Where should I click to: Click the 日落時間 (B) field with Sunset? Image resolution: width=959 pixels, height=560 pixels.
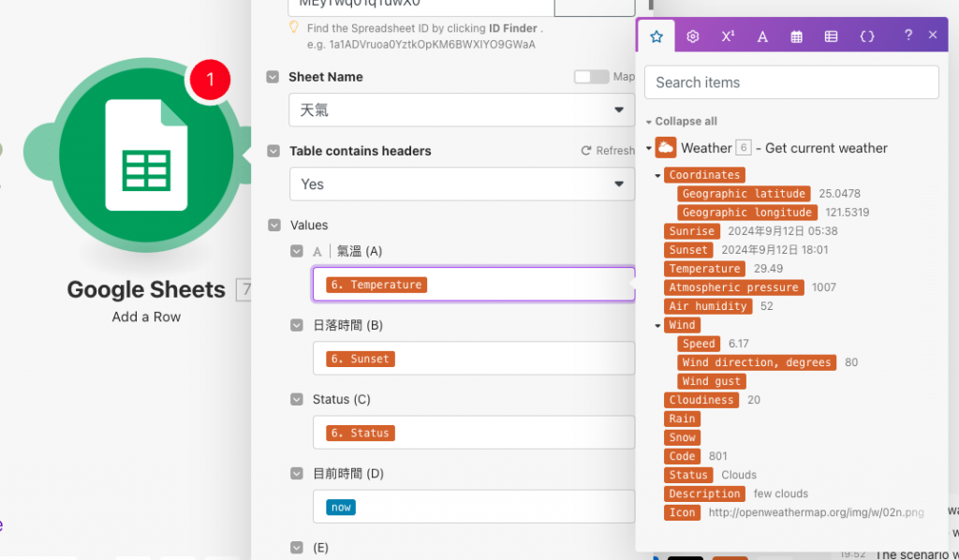pos(473,359)
